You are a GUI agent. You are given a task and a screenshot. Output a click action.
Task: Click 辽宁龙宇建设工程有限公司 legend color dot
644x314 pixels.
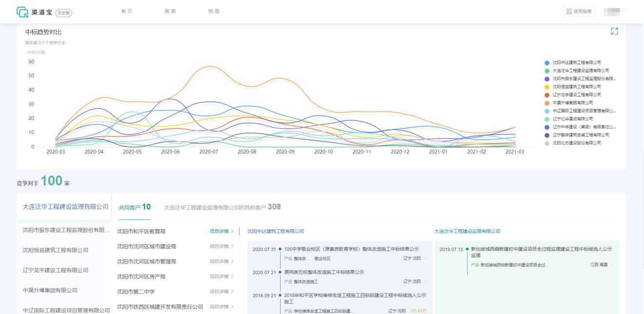pyautogui.click(x=547, y=95)
